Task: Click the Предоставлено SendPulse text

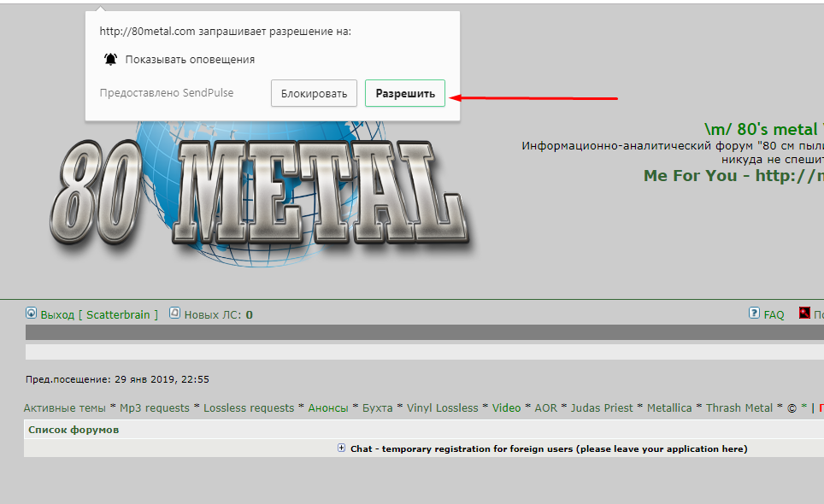Action: (x=167, y=93)
